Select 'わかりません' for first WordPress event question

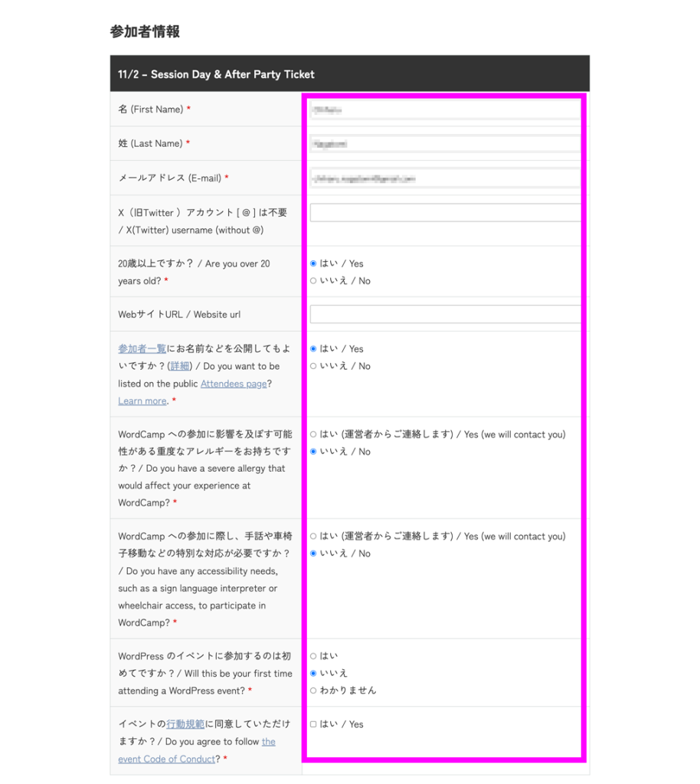[313, 690]
